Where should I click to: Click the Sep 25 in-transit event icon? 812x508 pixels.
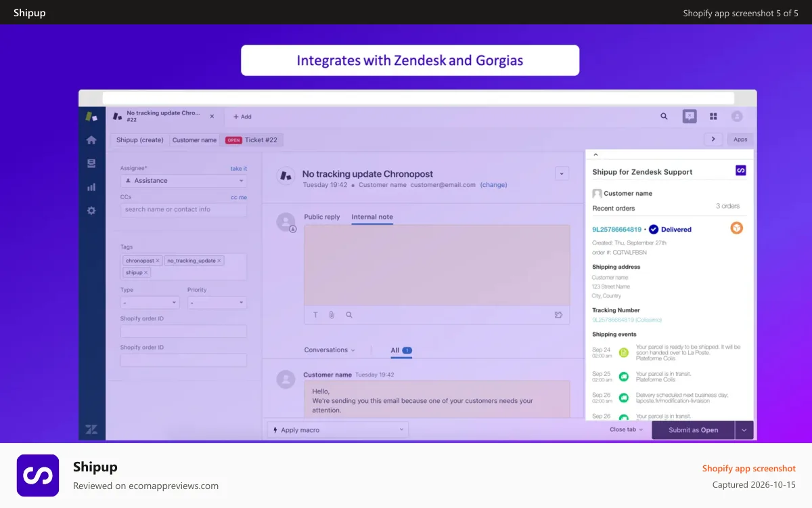pos(624,376)
